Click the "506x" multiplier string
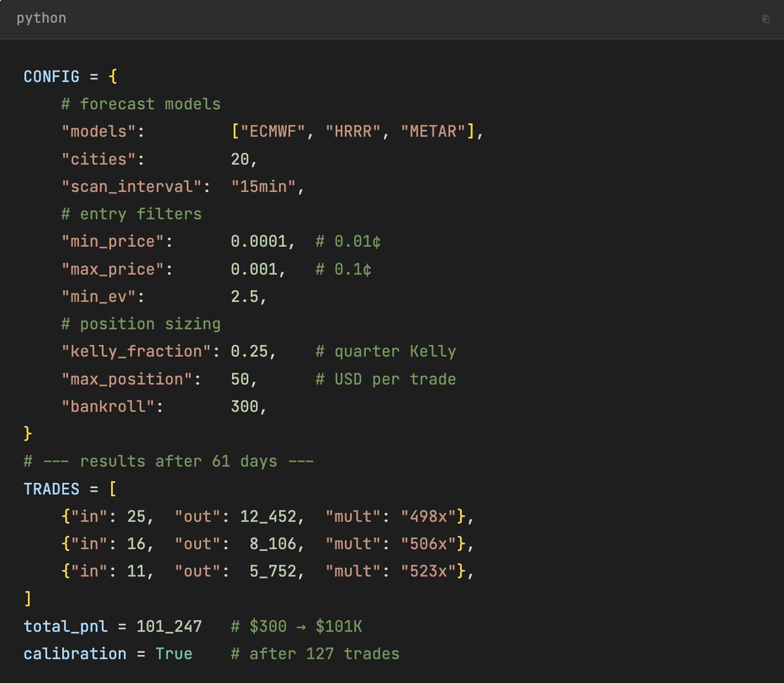 pyautogui.click(x=429, y=544)
